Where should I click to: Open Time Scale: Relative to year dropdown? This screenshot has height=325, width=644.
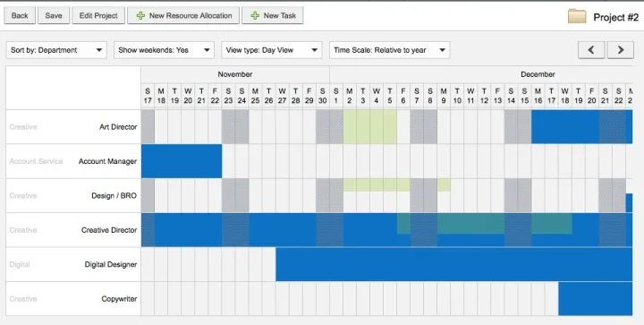click(x=389, y=50)
